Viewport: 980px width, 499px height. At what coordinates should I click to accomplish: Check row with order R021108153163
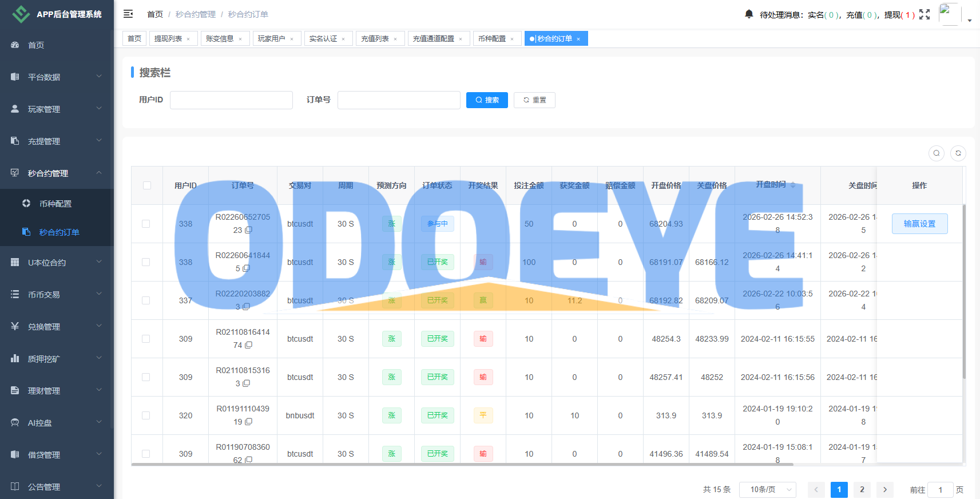click(x=146, y=377)
